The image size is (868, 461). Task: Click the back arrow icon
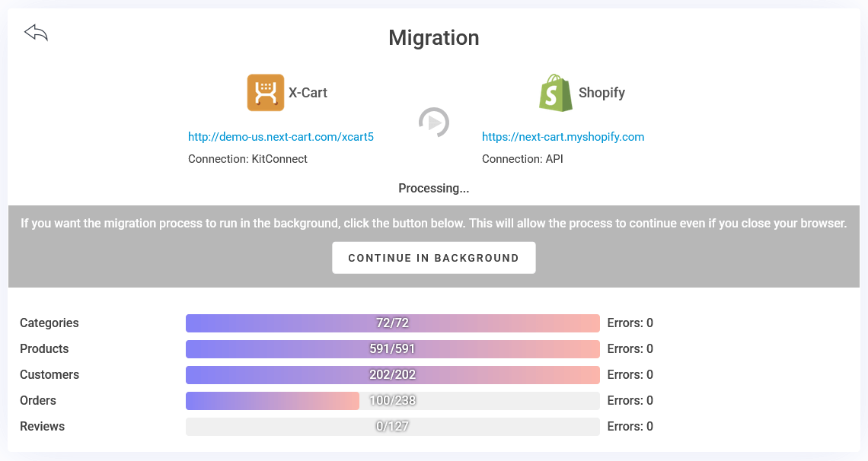[x=36, y=33]
